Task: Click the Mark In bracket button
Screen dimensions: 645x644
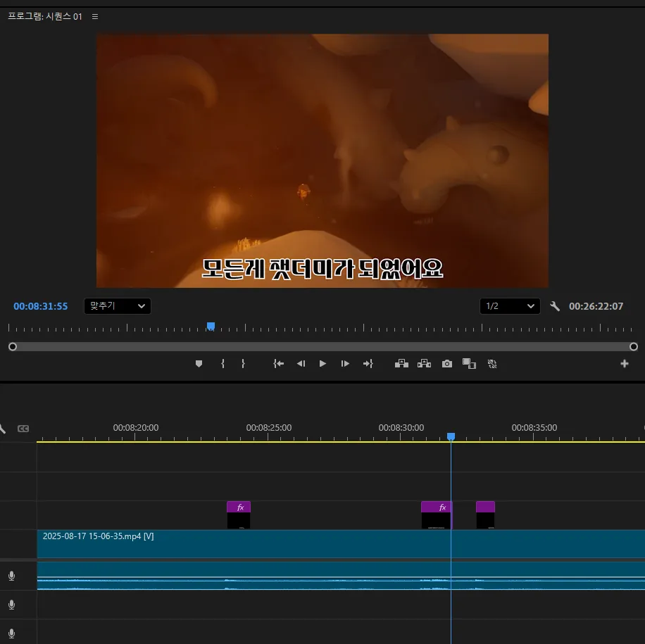Action: pos(223,364)
